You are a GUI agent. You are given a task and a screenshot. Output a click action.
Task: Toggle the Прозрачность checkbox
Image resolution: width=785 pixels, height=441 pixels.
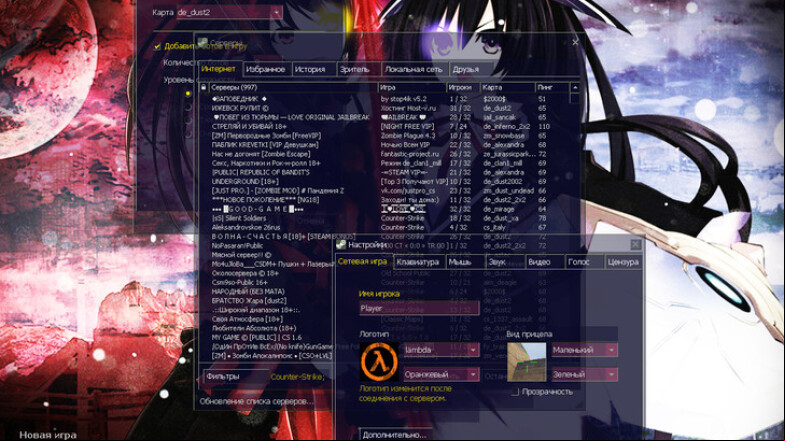(515, 391)
